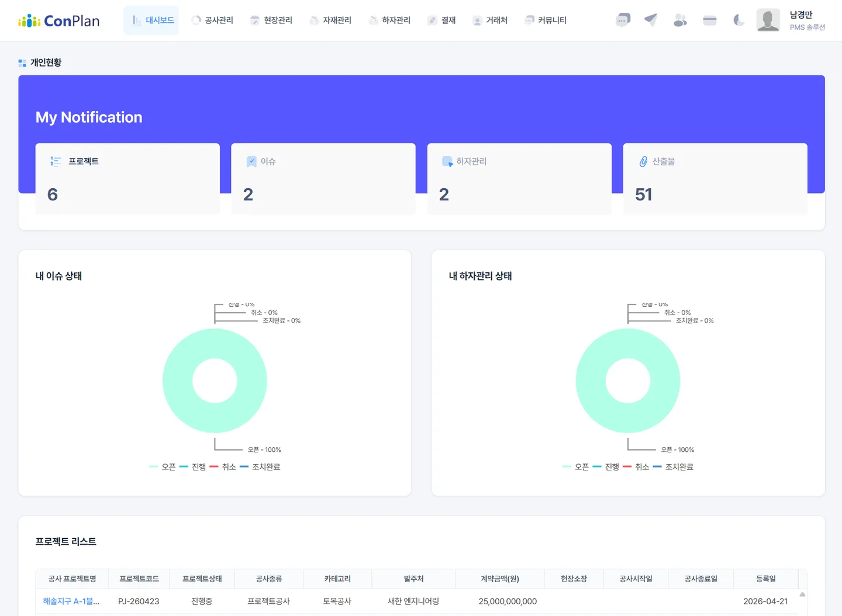Open the 현장관리 menu
The height and width of the screenshot is (616, 842).
[x=271, y=20]
